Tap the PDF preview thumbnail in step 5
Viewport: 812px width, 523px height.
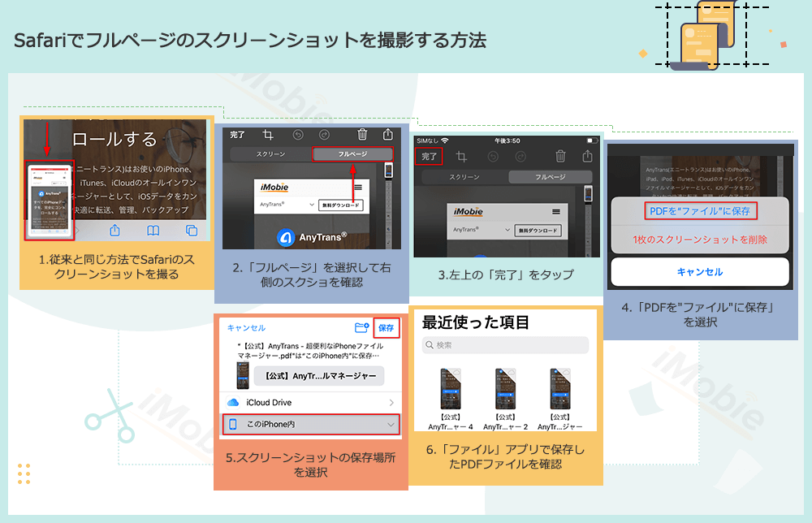coord(243,375)
